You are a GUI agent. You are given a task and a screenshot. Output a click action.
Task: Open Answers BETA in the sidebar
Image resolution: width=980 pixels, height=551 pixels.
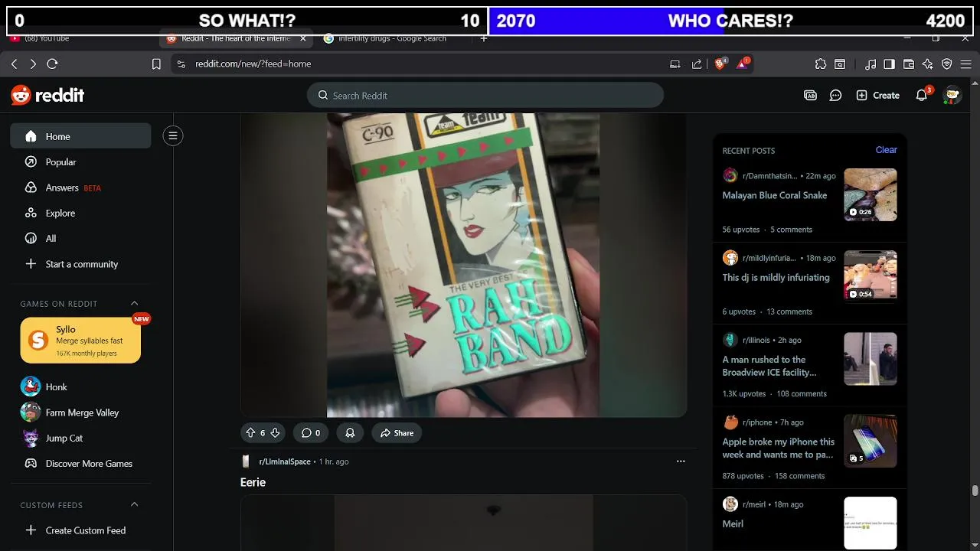tap(80, 187)
